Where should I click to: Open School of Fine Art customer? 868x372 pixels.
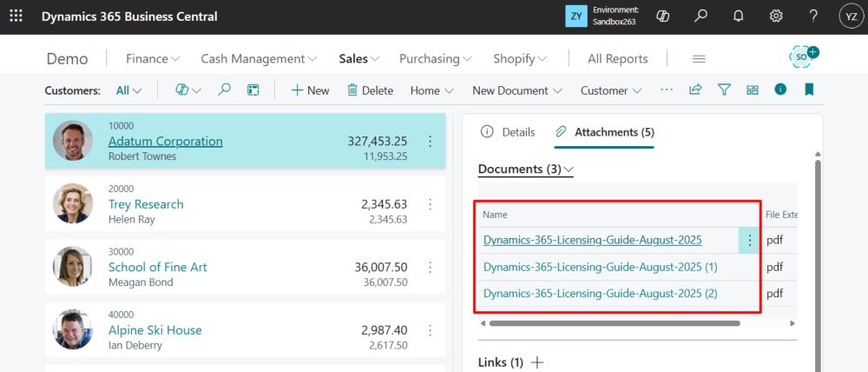[158, 267]
